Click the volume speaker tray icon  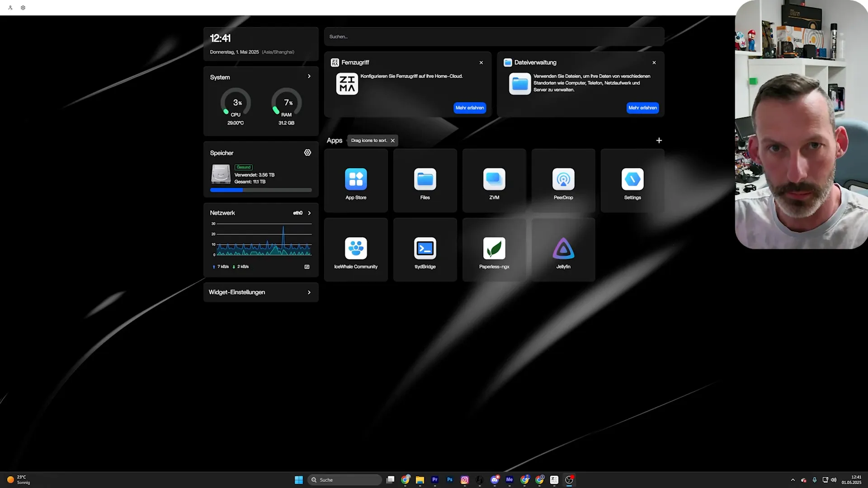pos(834,480)
